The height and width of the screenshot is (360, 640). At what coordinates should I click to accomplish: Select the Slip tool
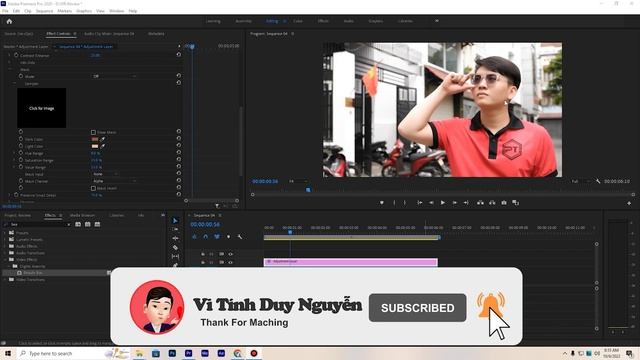[175, 256]
